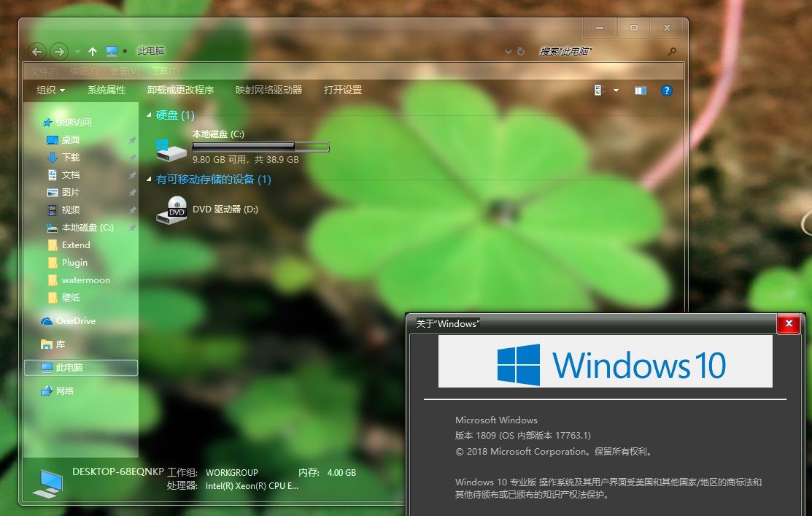Go up one folder level with the up arrow

click(93, 51)
